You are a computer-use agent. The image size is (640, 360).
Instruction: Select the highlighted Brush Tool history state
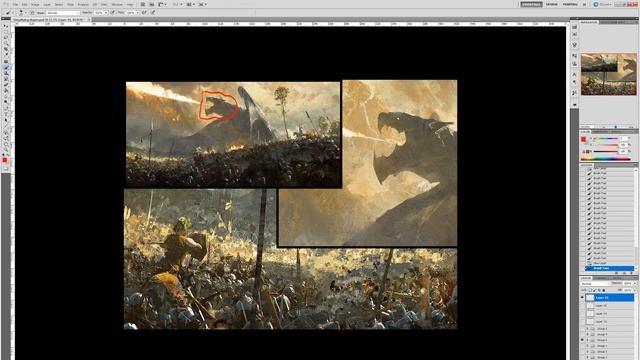[609, 268]
